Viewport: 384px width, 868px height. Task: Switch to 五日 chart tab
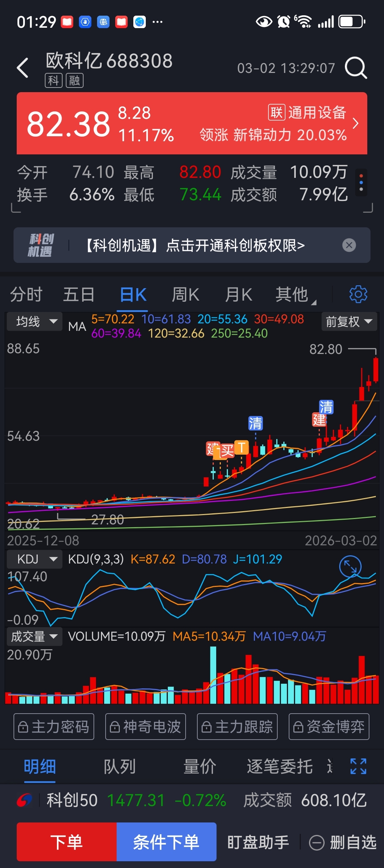(79, 295)
